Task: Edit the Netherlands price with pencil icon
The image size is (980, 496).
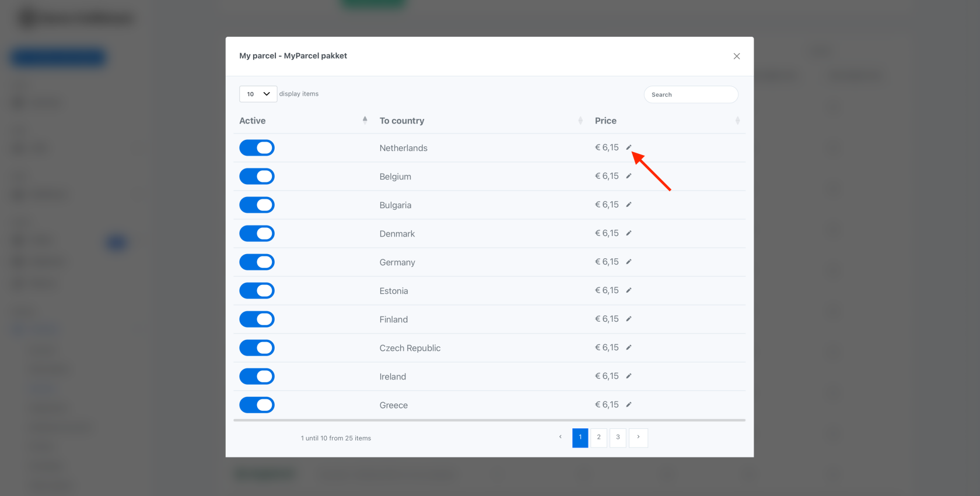Action: pyautogui.click(x=629, y=147)
